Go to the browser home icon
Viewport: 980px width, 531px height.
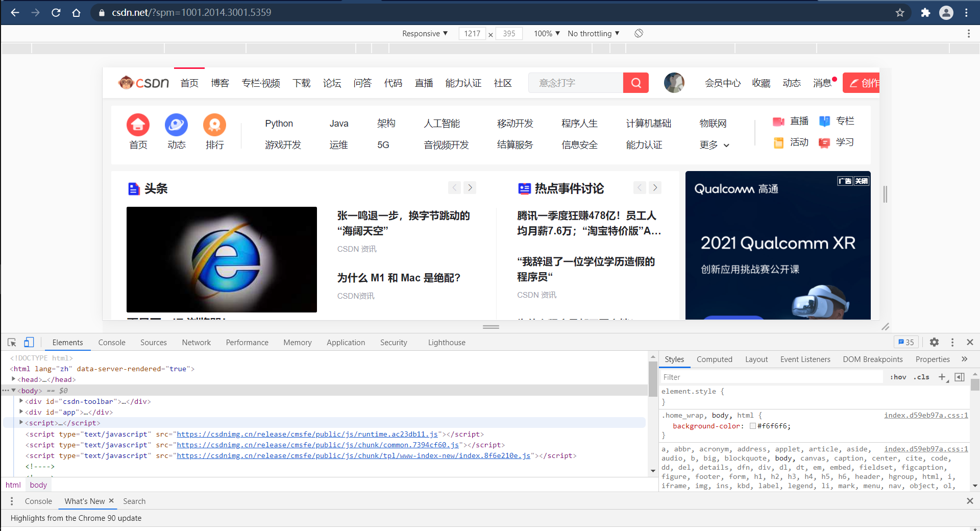76,13
